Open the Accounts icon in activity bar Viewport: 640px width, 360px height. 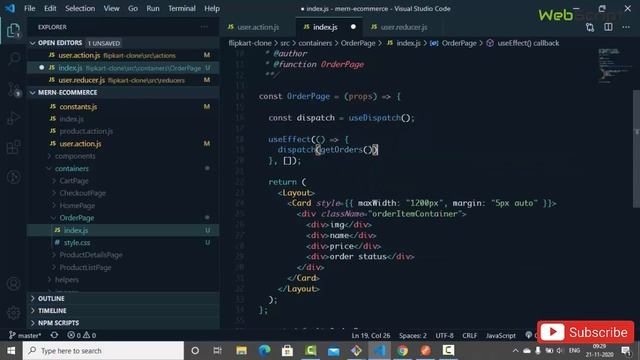click(x=13, y=284)
